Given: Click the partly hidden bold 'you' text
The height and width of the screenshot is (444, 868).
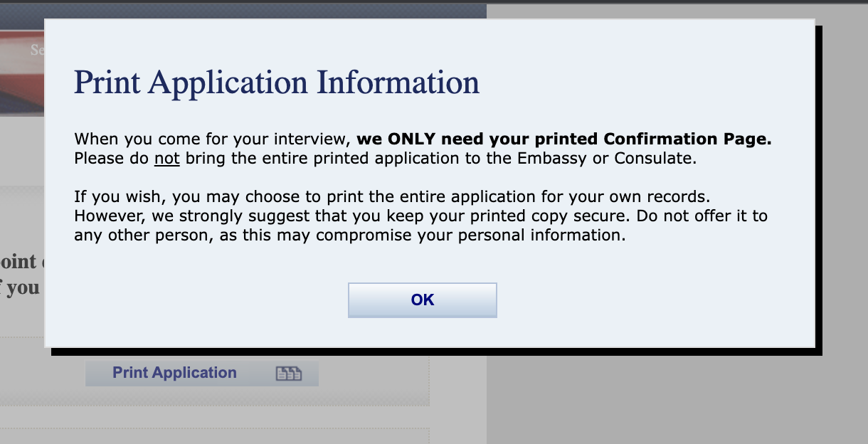Looking at the screenshot, I should tap(22, 287).
